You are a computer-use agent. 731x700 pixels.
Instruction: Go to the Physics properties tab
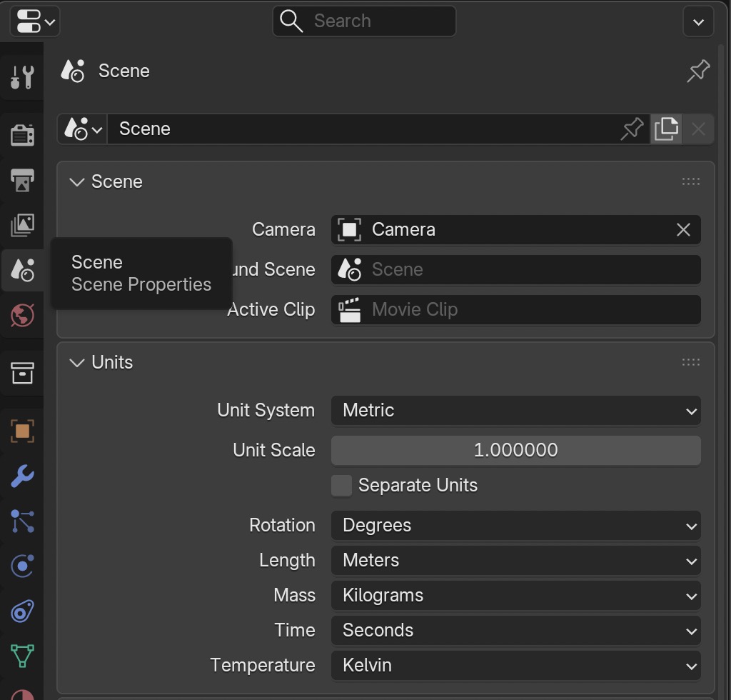click(x=22, y=566)
